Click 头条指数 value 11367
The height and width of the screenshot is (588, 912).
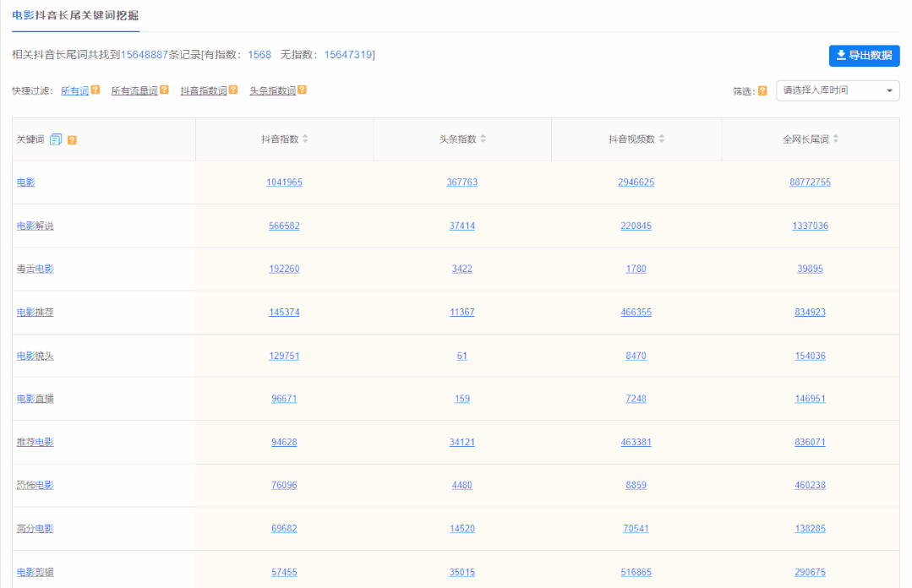(x=461, y=313)
